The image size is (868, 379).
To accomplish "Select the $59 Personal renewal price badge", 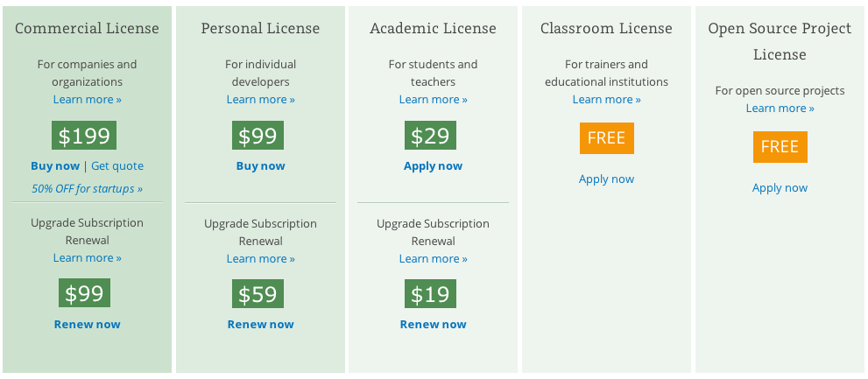I will click(258, 294).
